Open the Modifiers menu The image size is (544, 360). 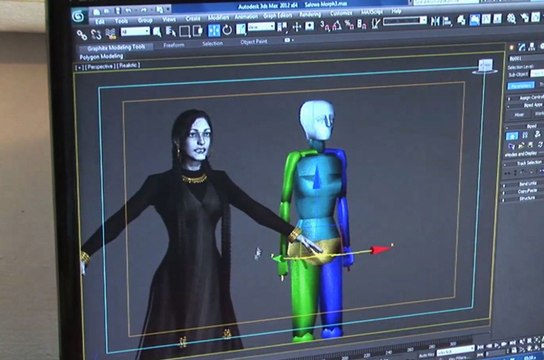tap(218, 17)
